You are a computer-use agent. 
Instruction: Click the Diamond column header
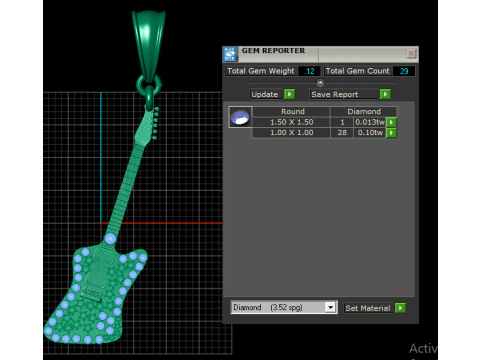tap(364, 111)
